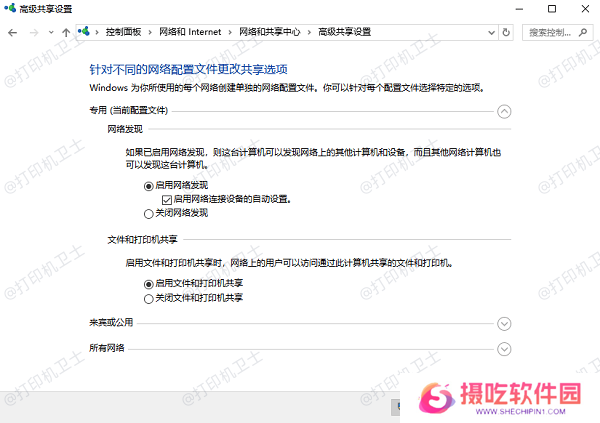Toggle 启用网络连接设备的自动设置 checkbox

166,199
